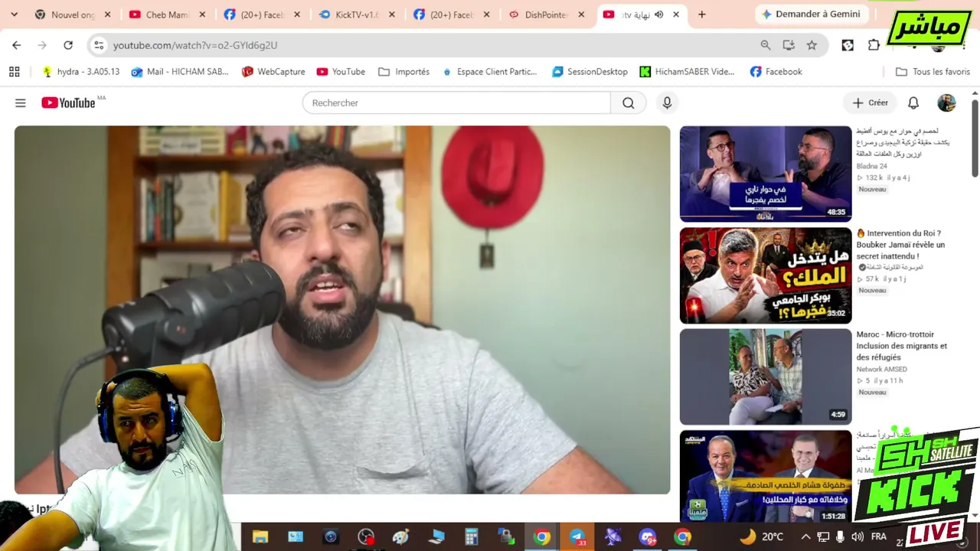This screenshot has width=980, height=551.
Task: Show hidden system tray icons chevron
Action: pyautogui.click(x=805, y=537)
